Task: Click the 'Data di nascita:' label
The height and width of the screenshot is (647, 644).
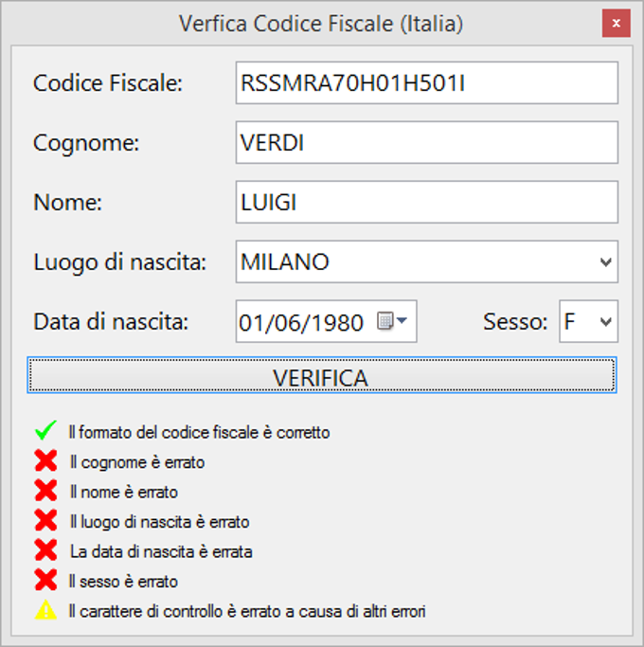Action: [x=111, y=321]
